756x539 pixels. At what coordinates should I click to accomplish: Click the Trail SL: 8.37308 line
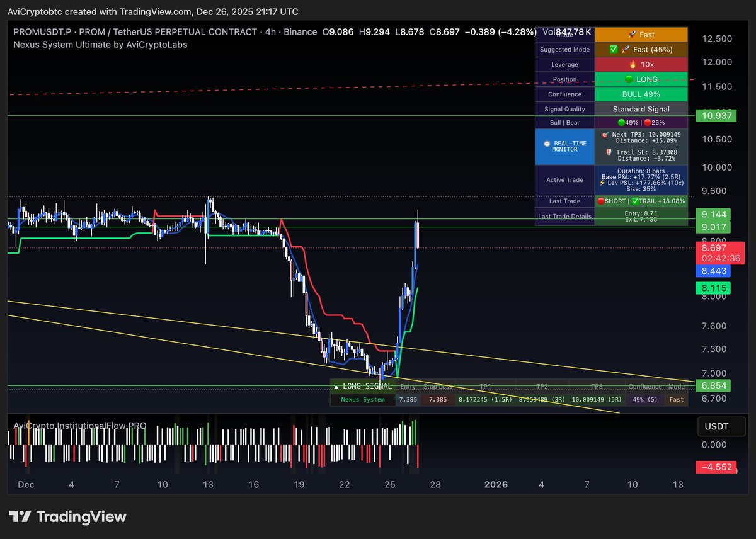coord(641,152)
